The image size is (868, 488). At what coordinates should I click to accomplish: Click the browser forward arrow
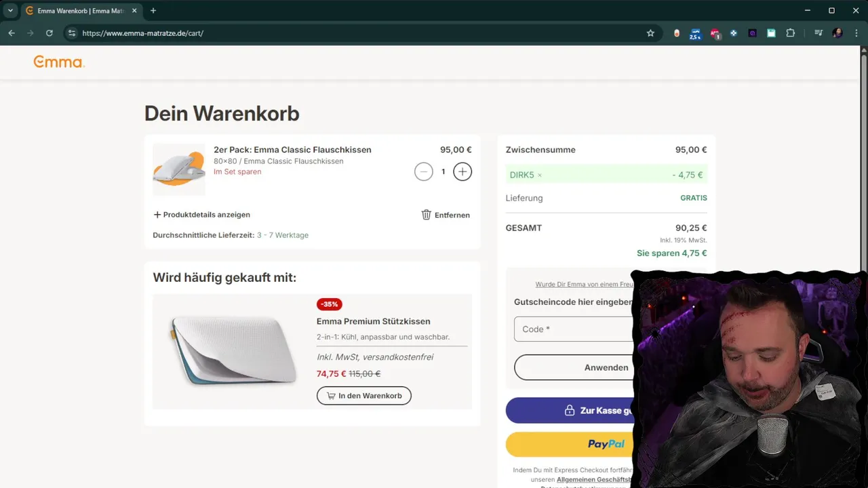click(x=31, y=33)
